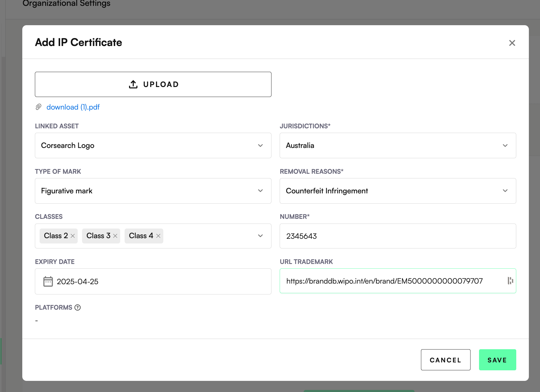This screenshot has height=392, width=540.
Task: Open the download (1).pdf attachment link
Action: click(73, 107)
